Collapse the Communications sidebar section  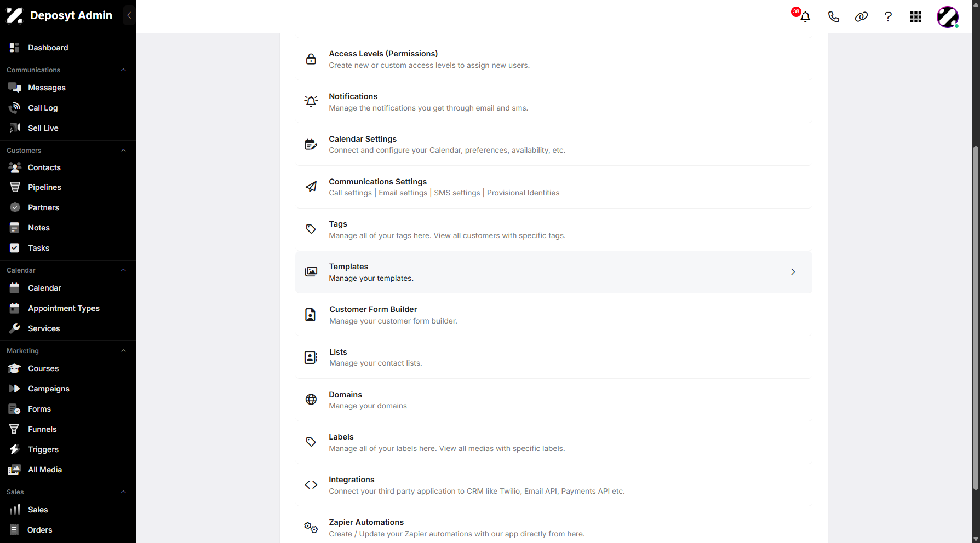(123, 70)
